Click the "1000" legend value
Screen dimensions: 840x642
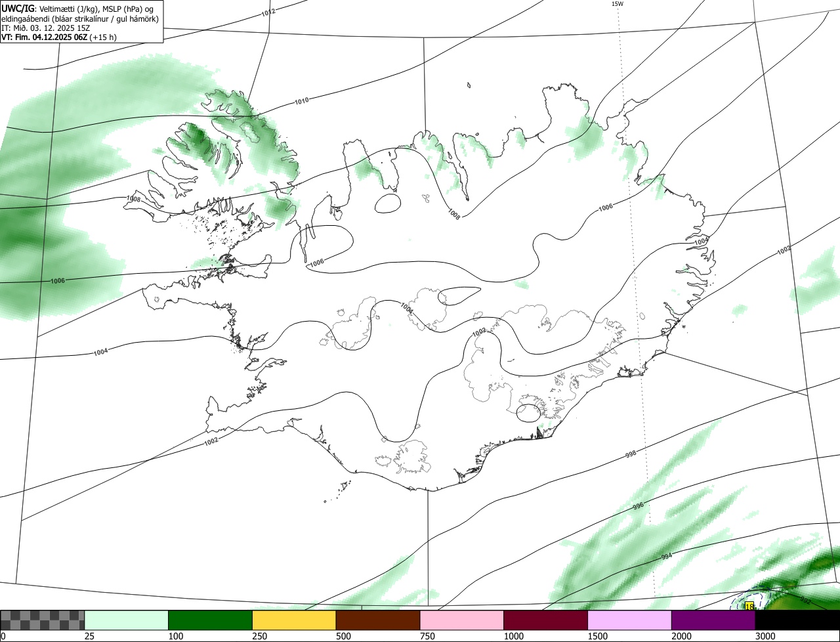pyautogui.click(x=514, y=636)
